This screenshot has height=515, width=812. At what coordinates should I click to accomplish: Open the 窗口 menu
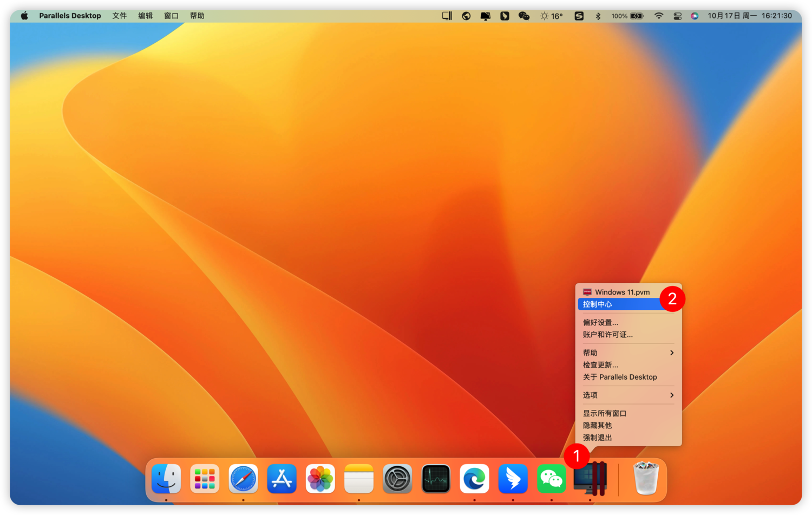tap(172, 16)
